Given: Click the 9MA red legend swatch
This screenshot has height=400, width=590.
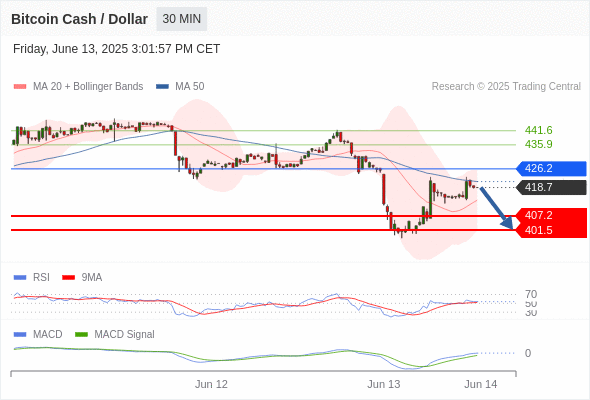Looking at the screenshot, I should point(68,278).
